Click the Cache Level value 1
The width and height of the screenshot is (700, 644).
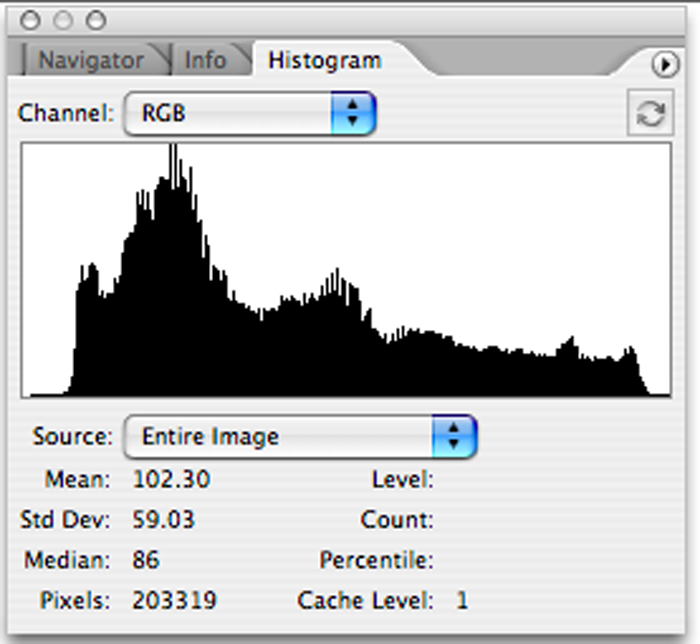(462, 600)
